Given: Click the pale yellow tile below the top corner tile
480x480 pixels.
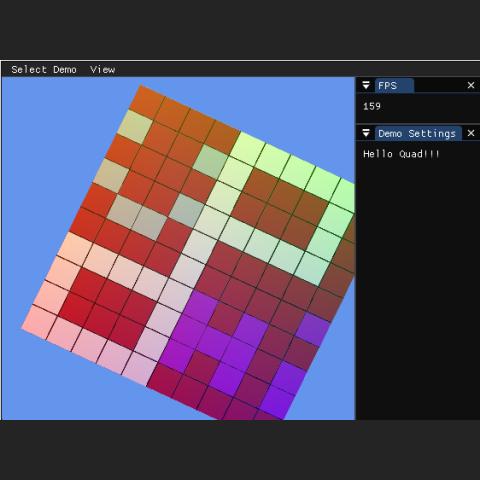Looking at the screenshot, I should (135, 127).
